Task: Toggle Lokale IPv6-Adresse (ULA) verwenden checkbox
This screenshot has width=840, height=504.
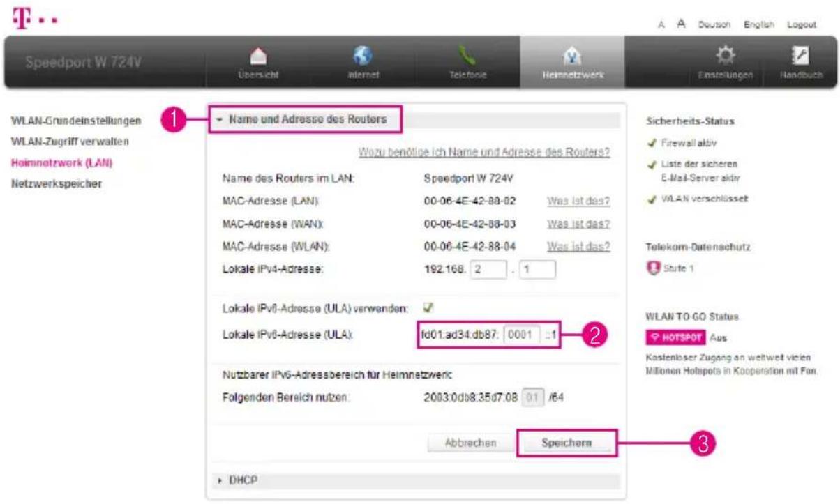Action: pos(428,307)
